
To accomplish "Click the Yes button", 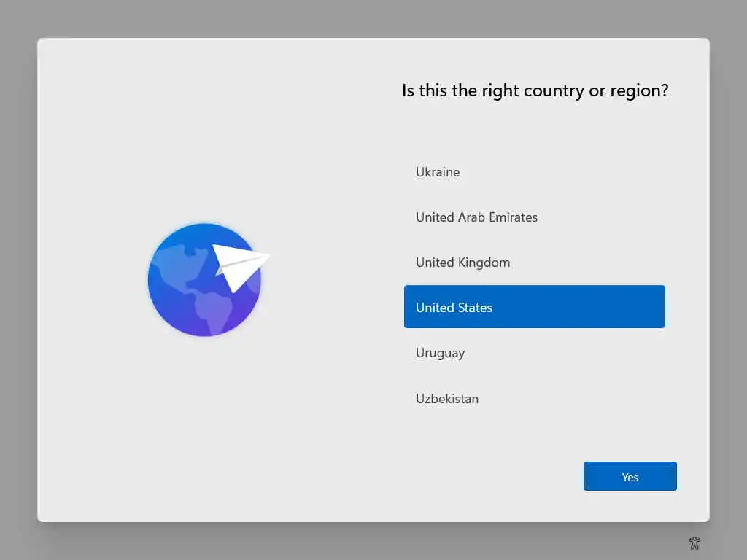I will [630, 476].
